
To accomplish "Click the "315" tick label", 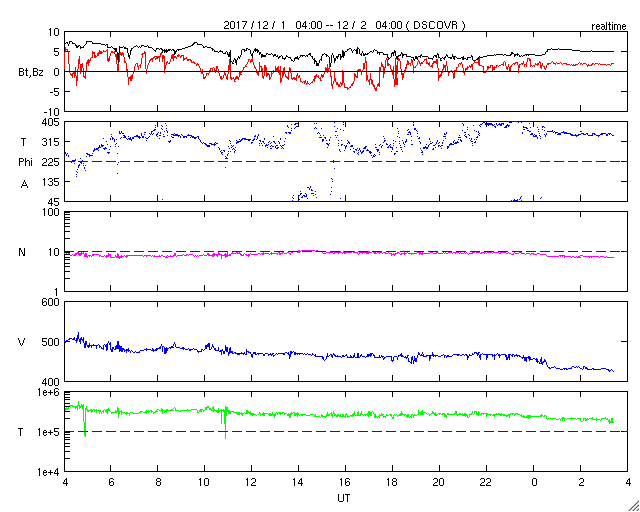I will coord(51,142).
